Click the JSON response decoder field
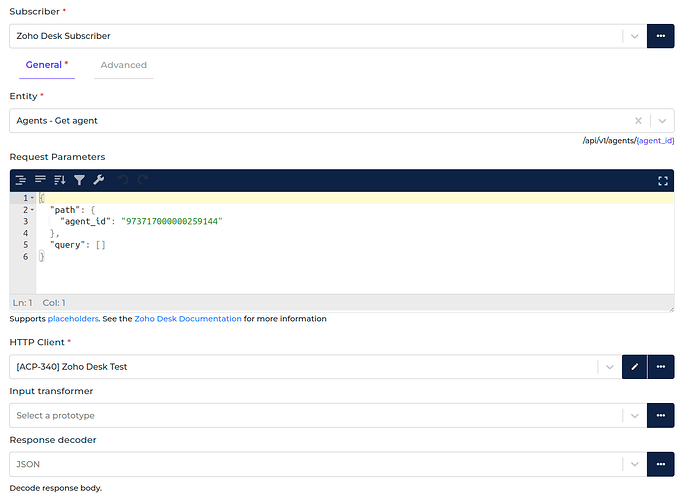 pos(328,464)
